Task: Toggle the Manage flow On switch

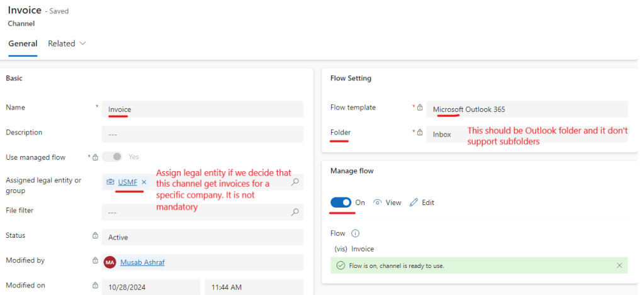Action: coord(341,203)
